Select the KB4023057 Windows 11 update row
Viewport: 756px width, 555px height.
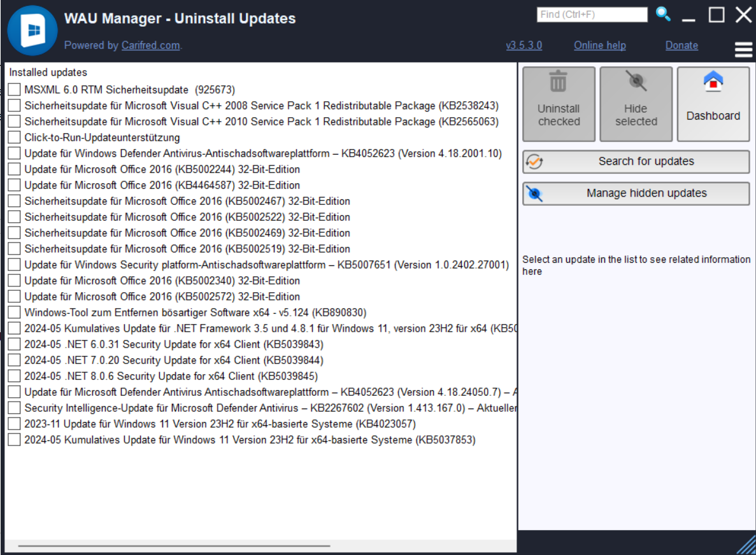coord(220,424)
